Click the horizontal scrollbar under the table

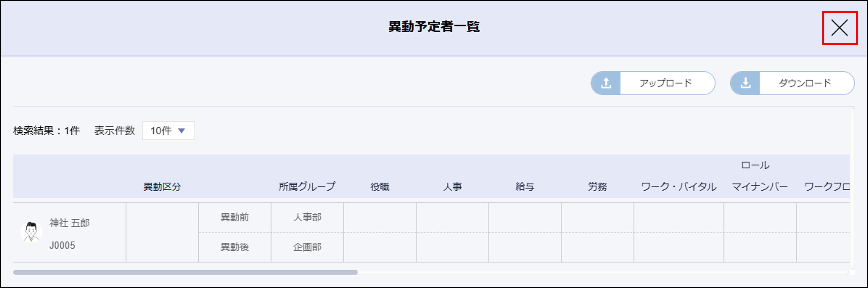click(185, 272)
